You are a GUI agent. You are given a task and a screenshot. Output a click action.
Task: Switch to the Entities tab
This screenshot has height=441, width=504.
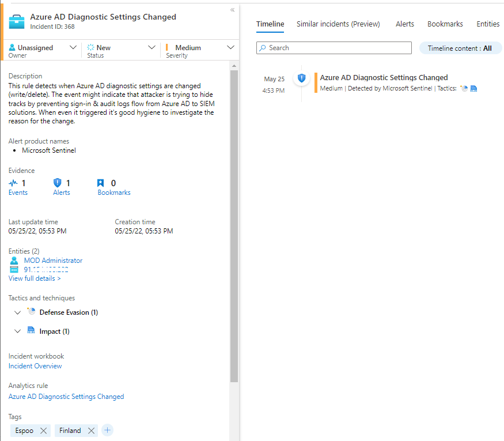pyautogui.click(x=488, y=24)
